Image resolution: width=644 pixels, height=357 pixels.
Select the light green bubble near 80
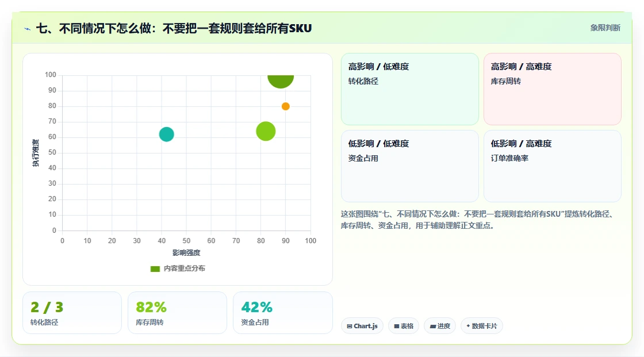266,132
